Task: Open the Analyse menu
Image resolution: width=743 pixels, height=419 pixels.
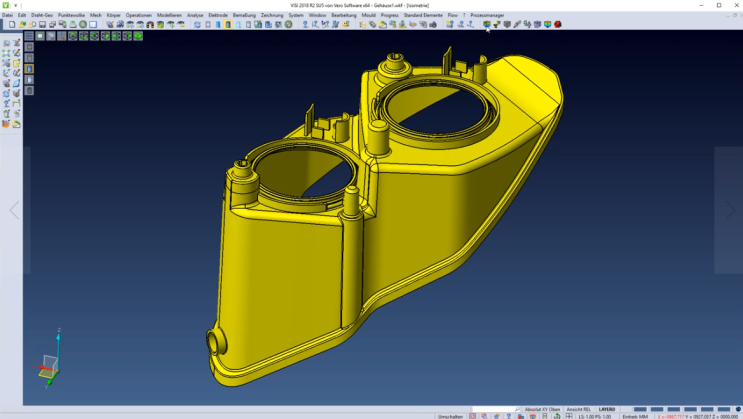Action: [195, 15]
